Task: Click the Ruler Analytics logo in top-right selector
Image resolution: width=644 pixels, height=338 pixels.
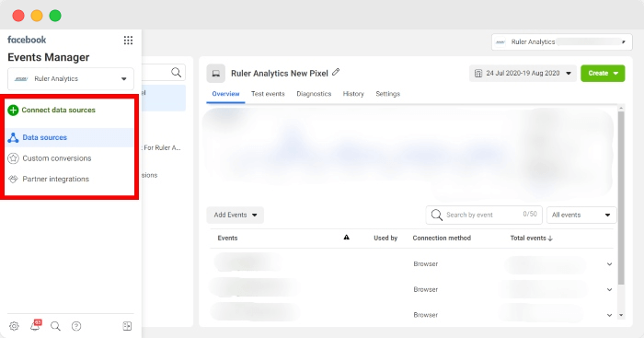Action: (500, 42)
